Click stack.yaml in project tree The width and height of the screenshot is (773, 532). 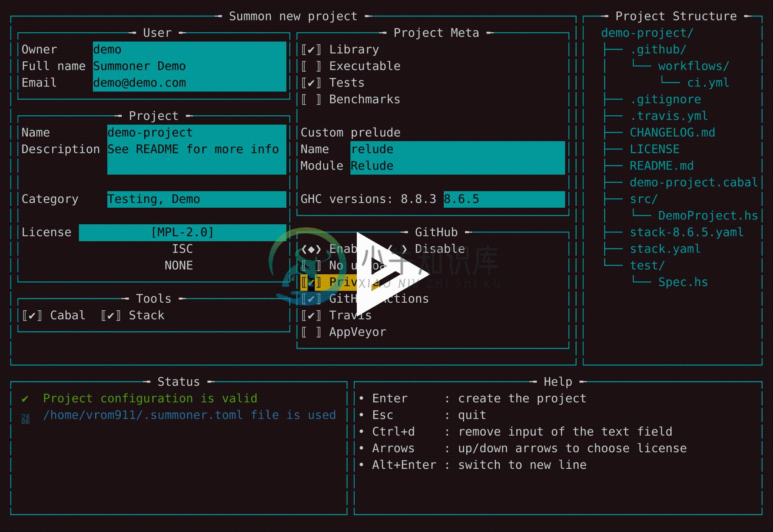665,249
